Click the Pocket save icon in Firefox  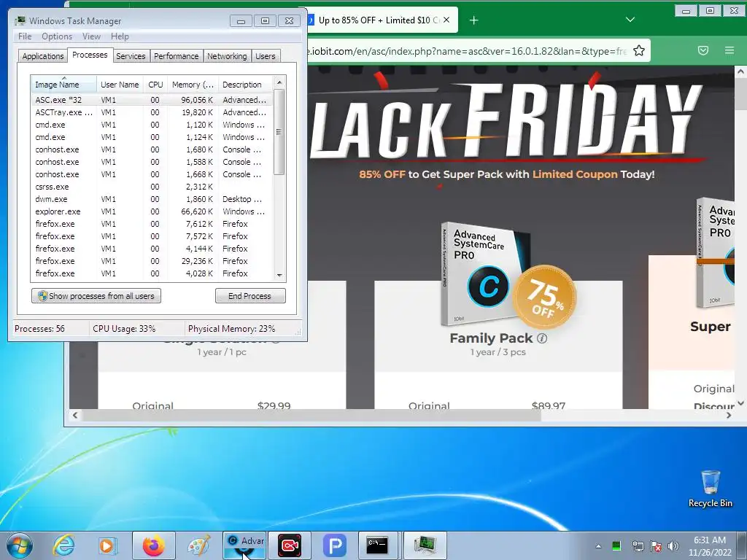coord(703,50)
